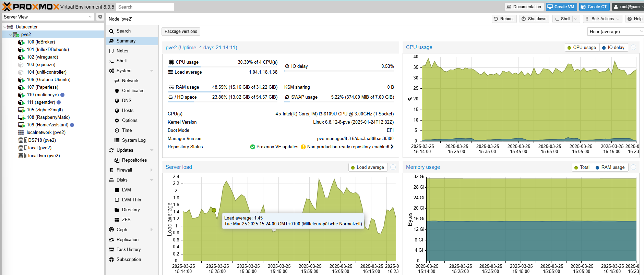Click the container icon for 100 (ioBroker)

(21, 42)
